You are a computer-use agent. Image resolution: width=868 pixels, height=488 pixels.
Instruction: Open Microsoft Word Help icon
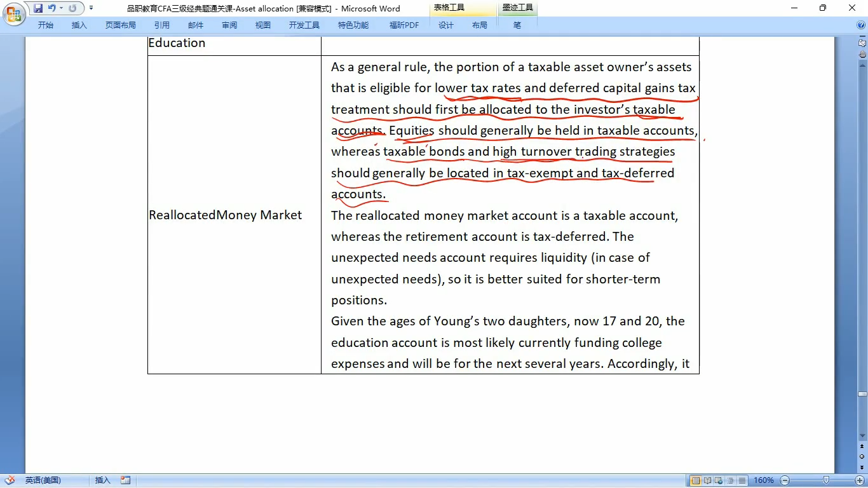pyautogui.click(x=861, y=25)
